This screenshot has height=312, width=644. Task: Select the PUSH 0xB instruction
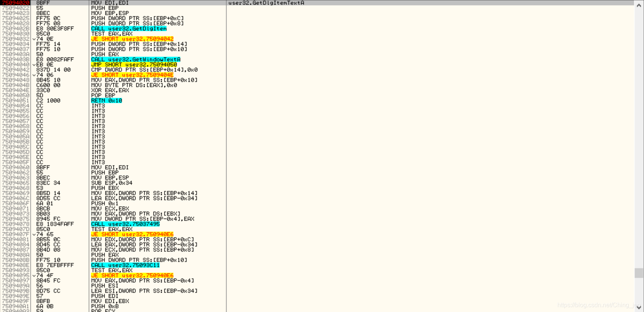(x=105, y=306)
